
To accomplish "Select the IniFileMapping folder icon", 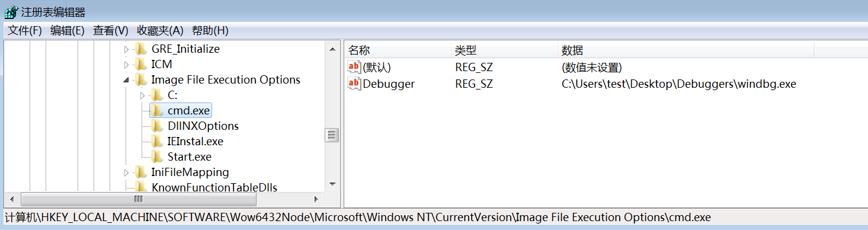I will [140, 172].
